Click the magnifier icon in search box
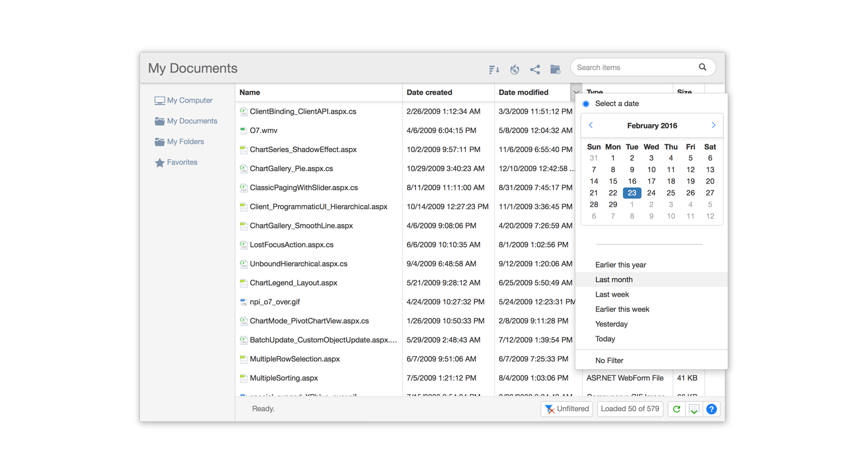This screenshot has height=476, width=868. [x=702, y=67]
